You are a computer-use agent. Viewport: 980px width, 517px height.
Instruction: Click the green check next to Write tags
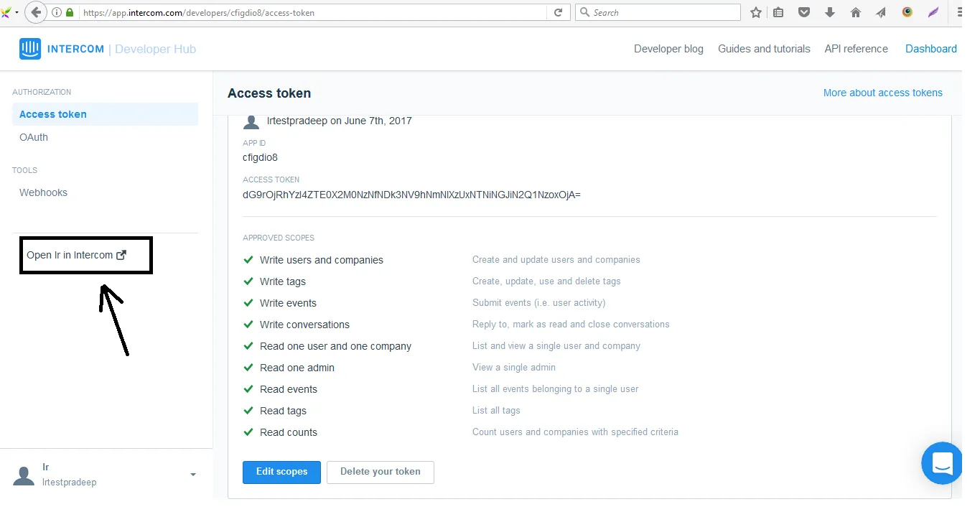pos(248,281)
